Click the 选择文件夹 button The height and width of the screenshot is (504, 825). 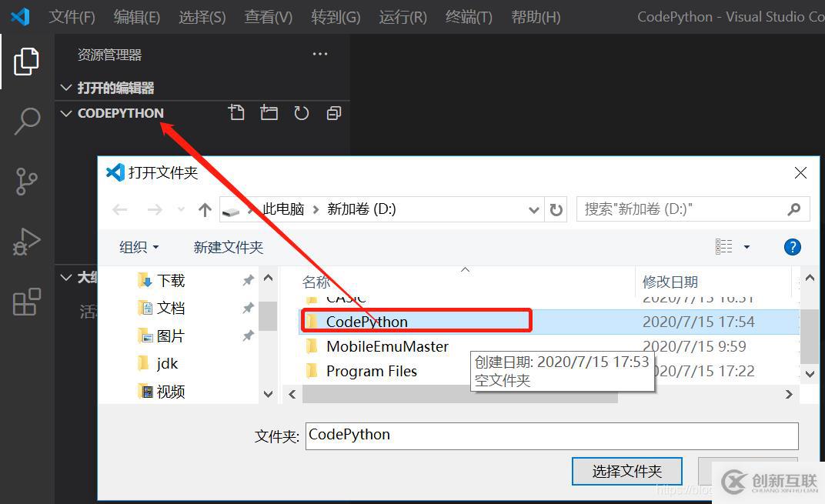[x=626, y=471]
